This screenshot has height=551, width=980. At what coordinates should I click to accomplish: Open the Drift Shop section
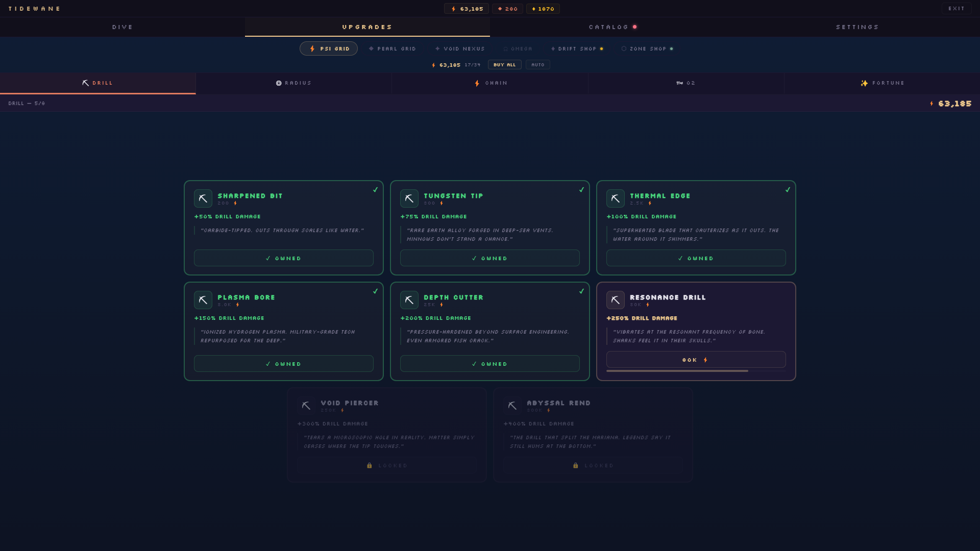click(x=577, y=49)
